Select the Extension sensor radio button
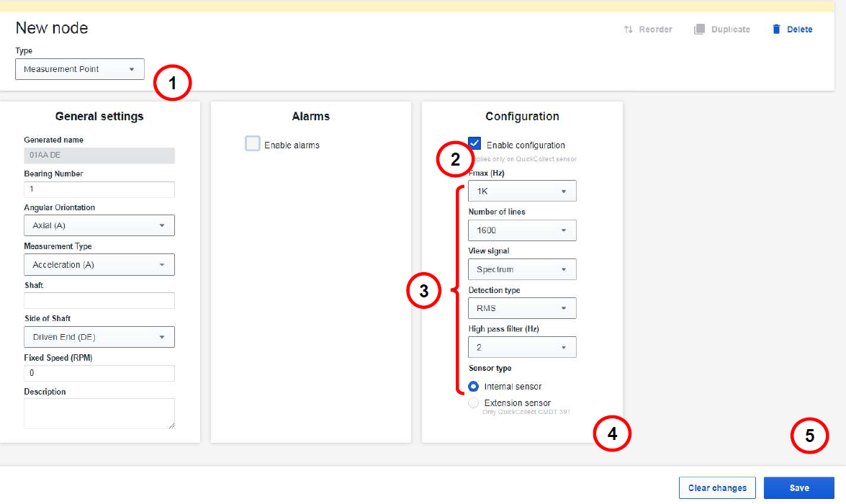Viewport: 846px width, 504px height. click(473, 403)
